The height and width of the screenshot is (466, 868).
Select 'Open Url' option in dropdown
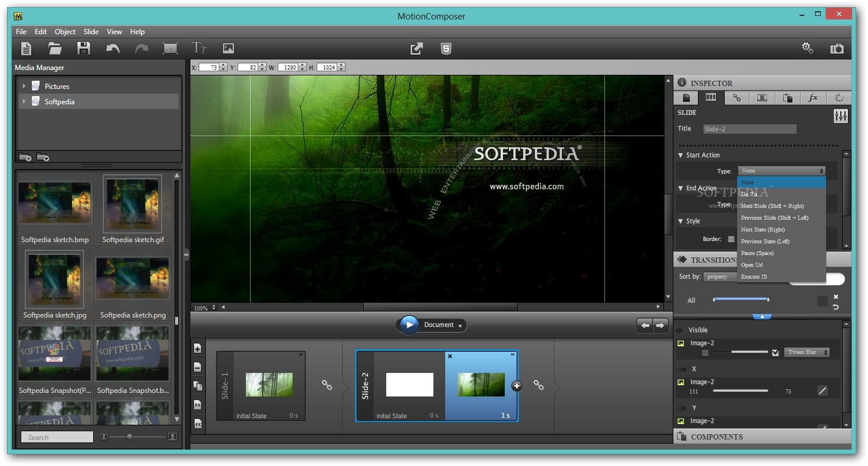781,265
